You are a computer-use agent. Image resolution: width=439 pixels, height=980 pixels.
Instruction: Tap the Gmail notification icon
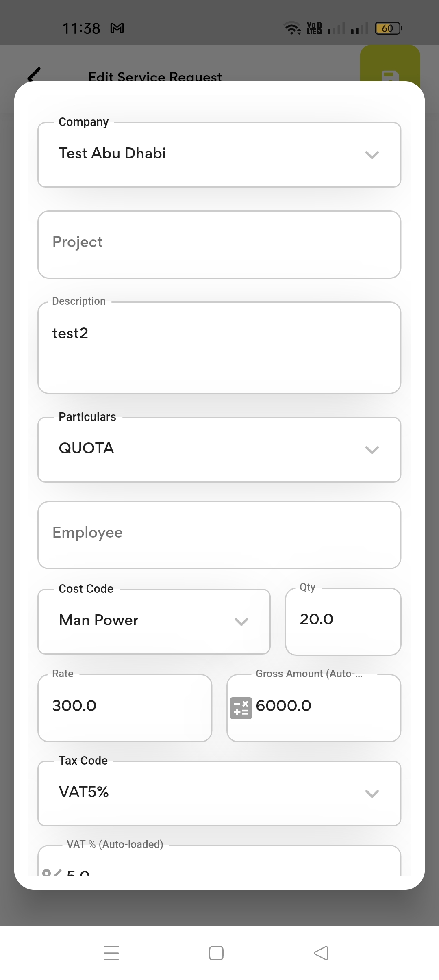pos(117,28)
